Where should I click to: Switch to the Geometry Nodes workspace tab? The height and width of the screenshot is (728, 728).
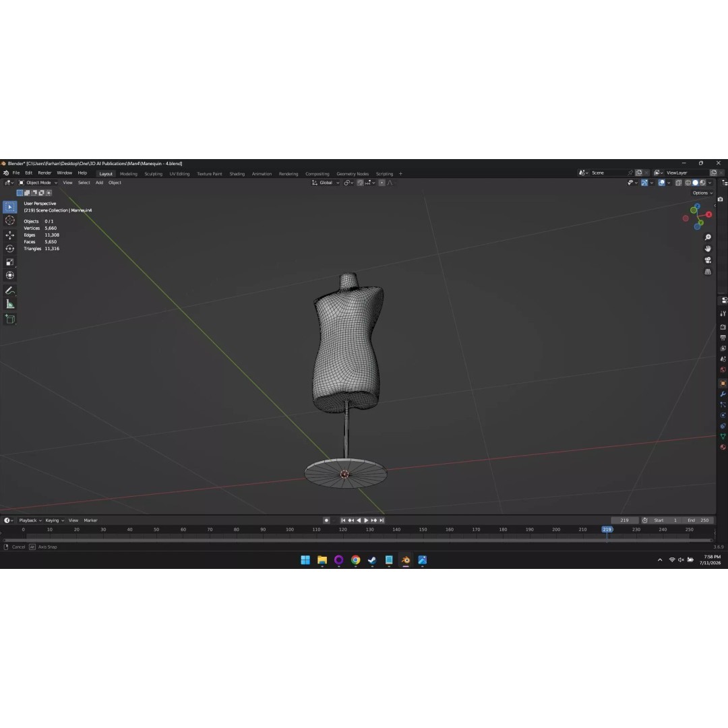coord(353,174)
